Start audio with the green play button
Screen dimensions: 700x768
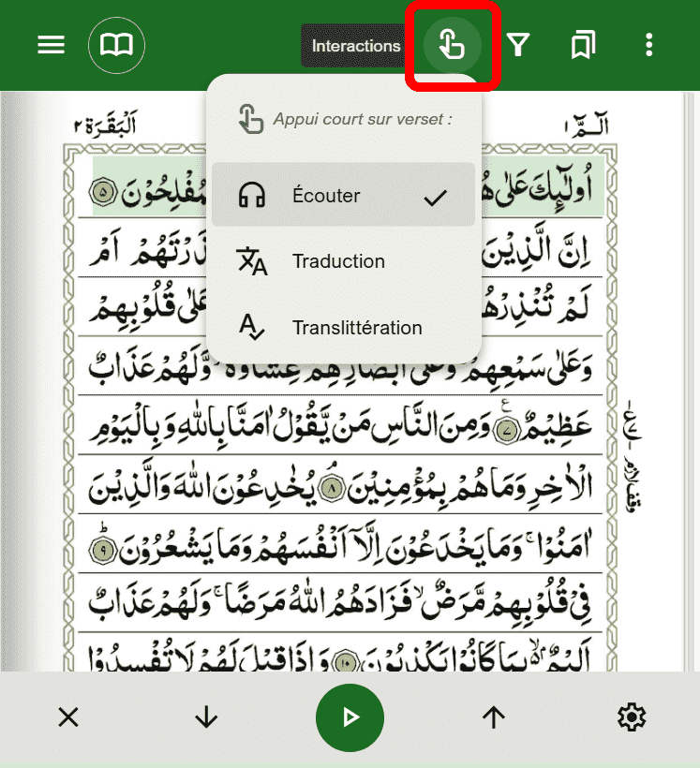[350, 717]
